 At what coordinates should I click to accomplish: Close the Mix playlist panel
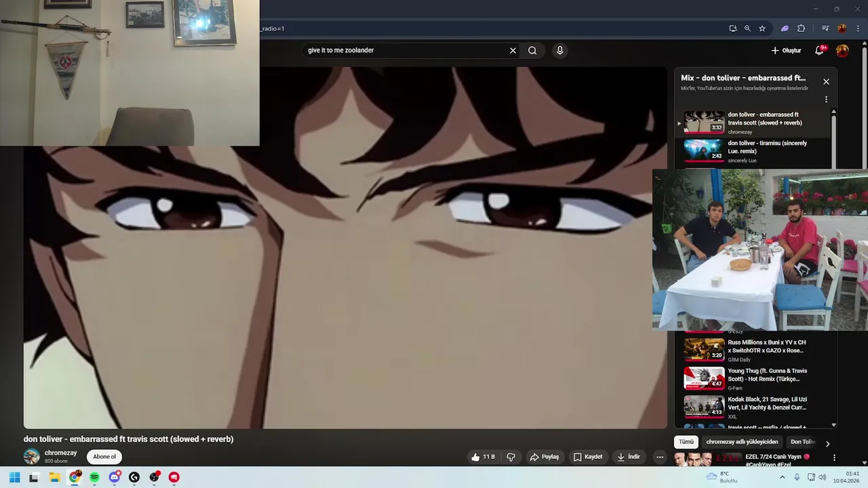pos(826,81)
